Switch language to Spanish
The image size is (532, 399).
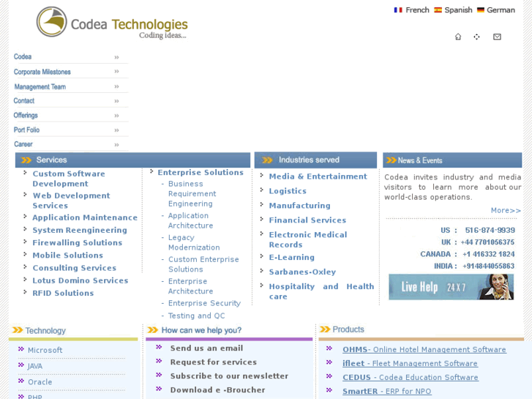[x=458, y=10]
